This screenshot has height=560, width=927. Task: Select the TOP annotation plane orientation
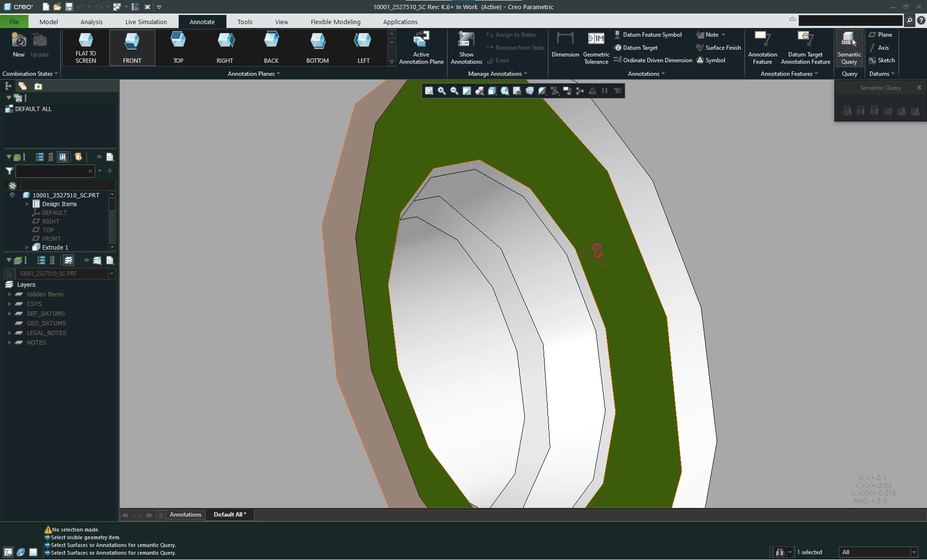point(178,47)
